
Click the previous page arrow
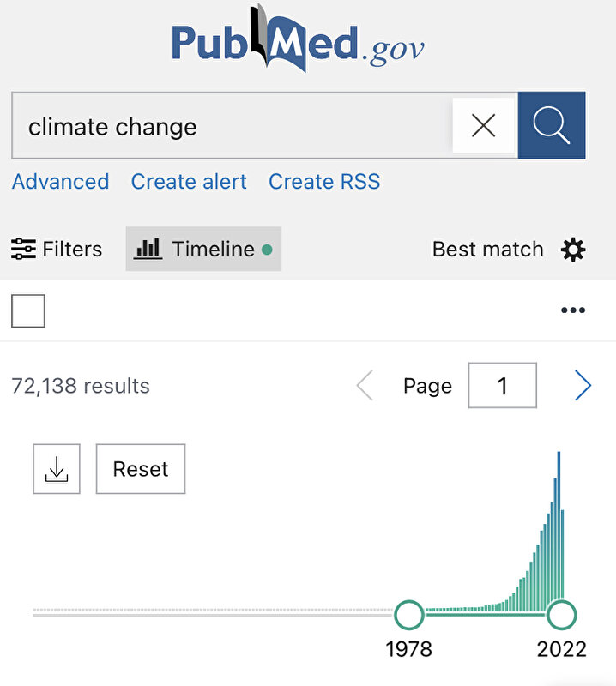(x=365, y=385)
